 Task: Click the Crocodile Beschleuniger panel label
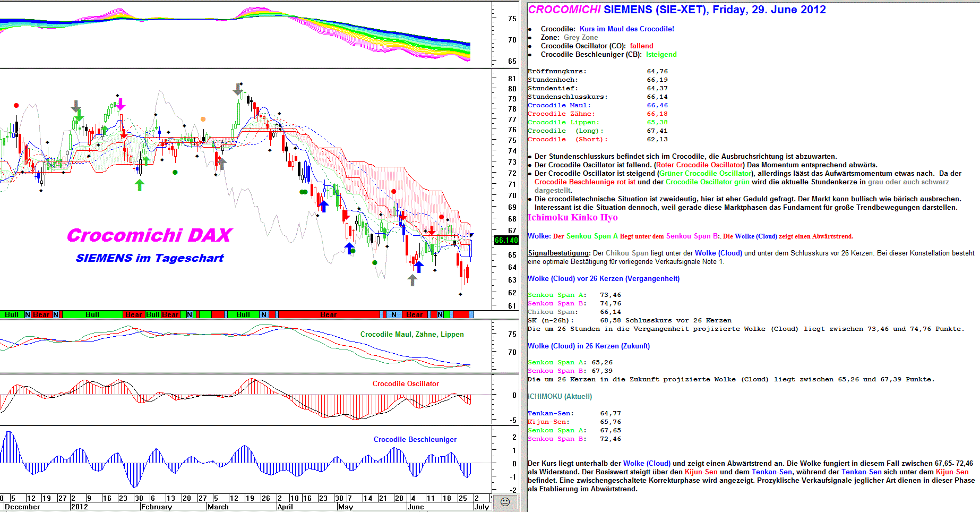click(x=415, y=439)
